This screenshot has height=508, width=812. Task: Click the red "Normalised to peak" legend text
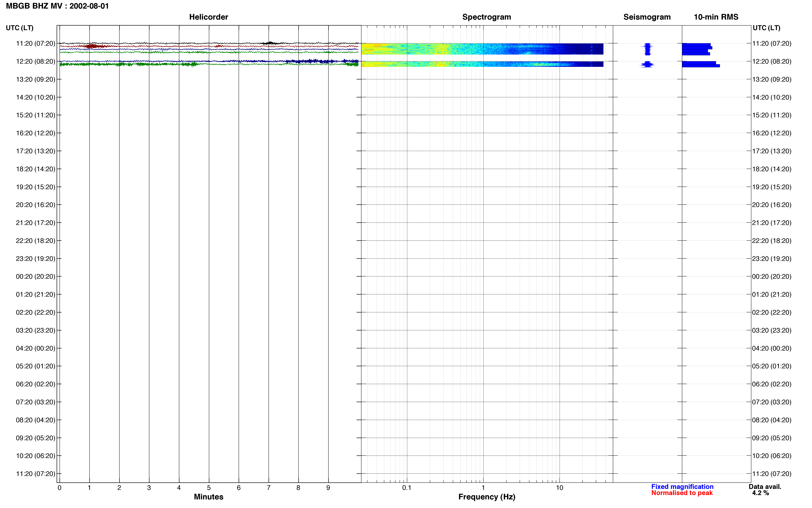point(682,493)
